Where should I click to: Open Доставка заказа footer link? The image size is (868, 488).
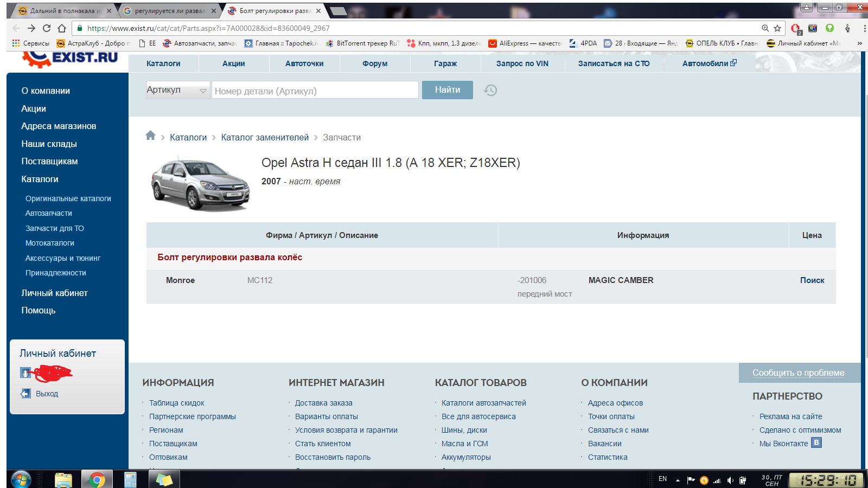pos(324,403)
